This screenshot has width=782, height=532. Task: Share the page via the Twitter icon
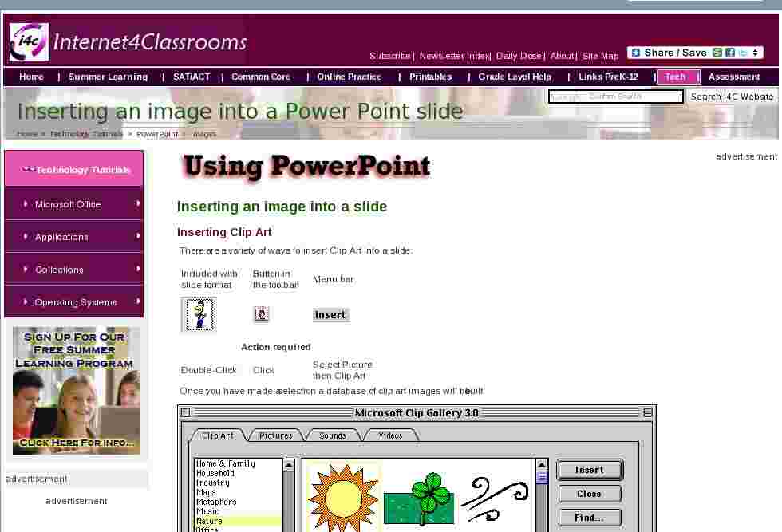[x=743, y=53]
